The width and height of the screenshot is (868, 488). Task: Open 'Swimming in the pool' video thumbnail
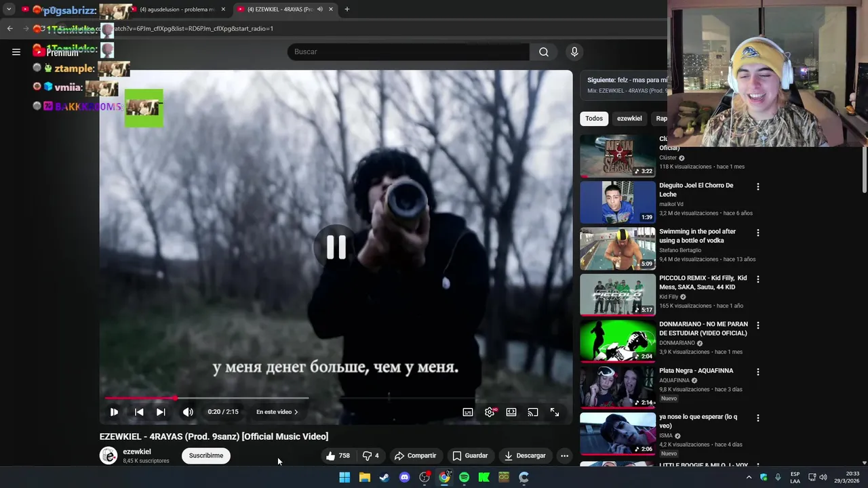click(618, 248)
